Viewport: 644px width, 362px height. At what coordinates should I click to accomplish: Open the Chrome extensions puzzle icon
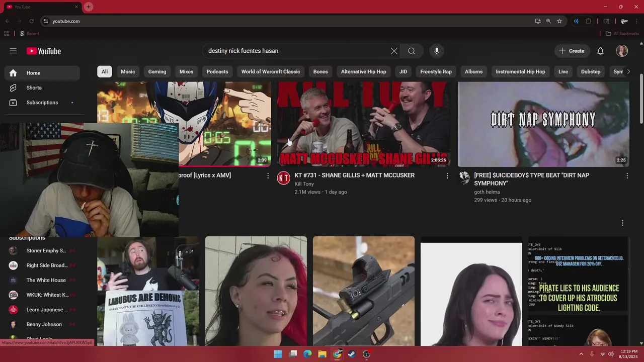click(x=589, y=21)
